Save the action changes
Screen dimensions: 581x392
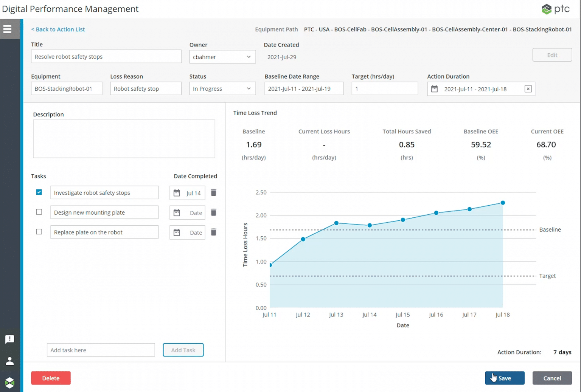[505, 378]
